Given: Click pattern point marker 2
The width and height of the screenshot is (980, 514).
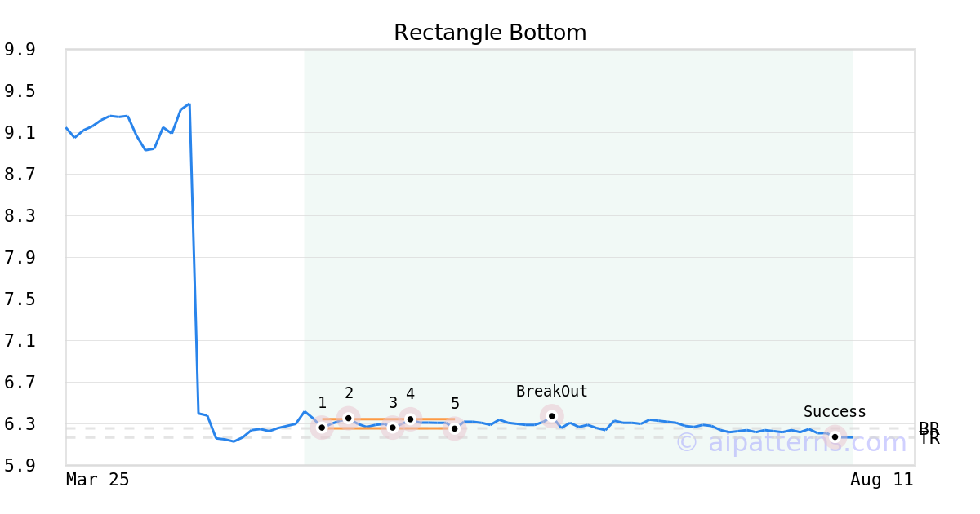Looking at the screenshot, I should (x=349, y=419).
